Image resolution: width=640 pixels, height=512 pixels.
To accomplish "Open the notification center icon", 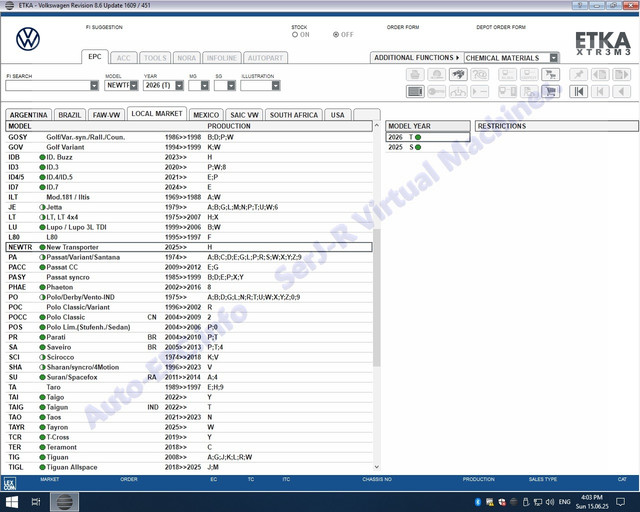I will (620, 502).
